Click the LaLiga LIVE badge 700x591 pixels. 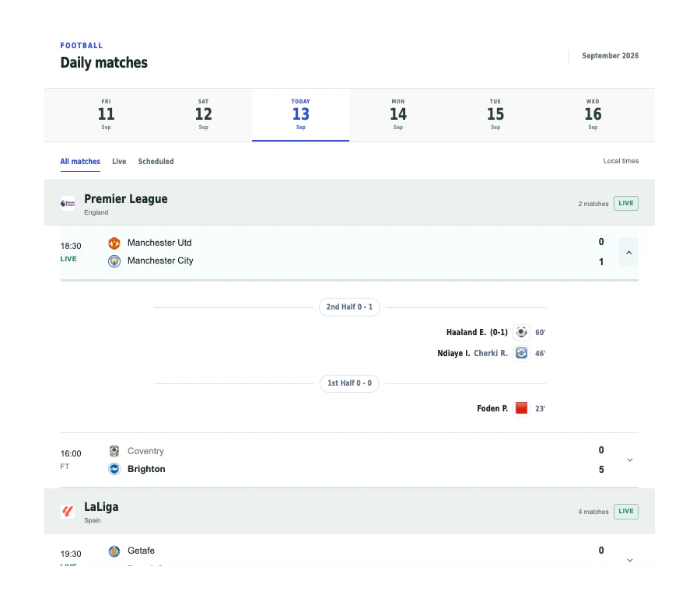[x=626, y=511]
